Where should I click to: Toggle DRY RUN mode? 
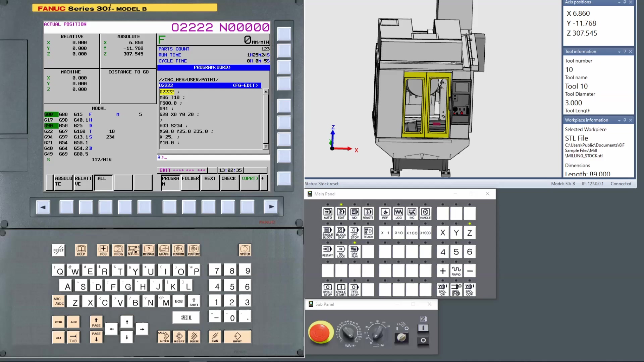354,252
